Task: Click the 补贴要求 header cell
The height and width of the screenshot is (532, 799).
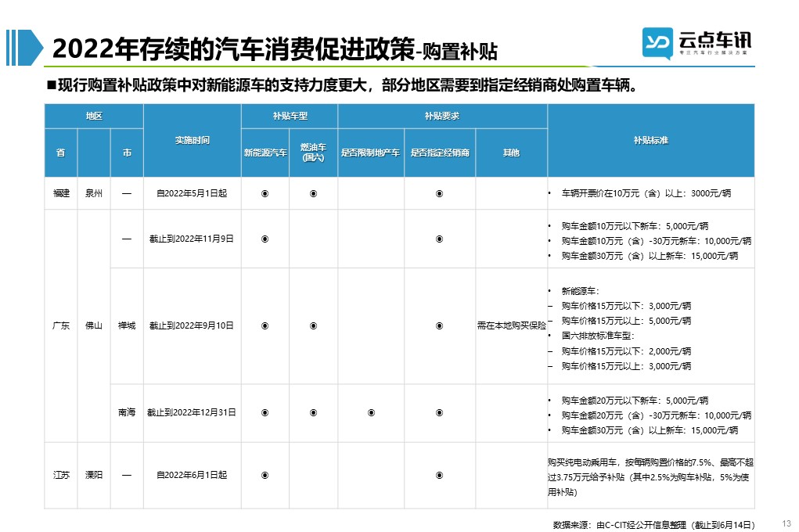Action: 442,117
